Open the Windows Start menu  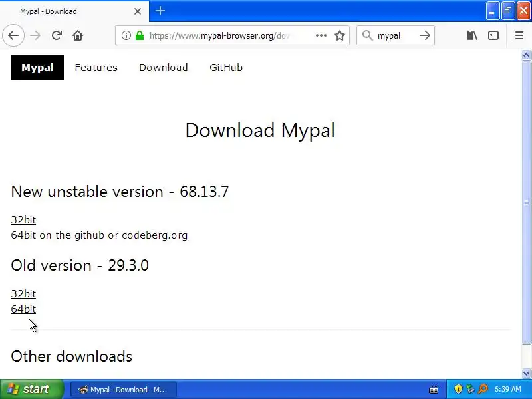pyautogui.click(x=31, y=389)
